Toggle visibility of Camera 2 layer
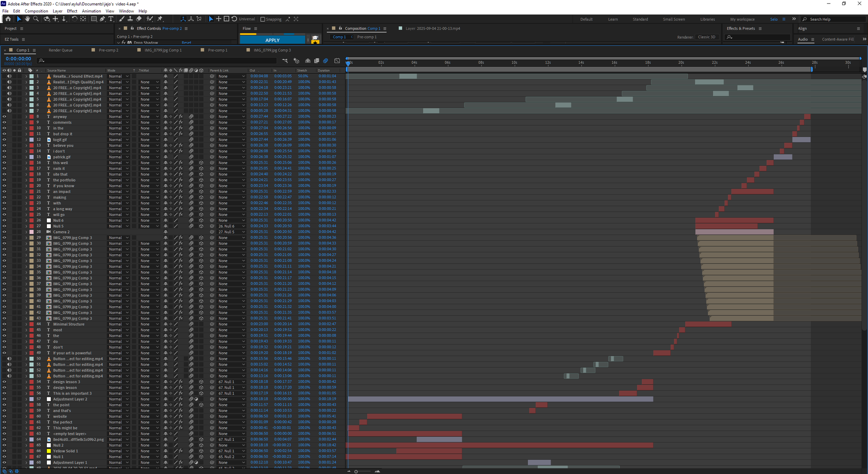 [4, 232]
